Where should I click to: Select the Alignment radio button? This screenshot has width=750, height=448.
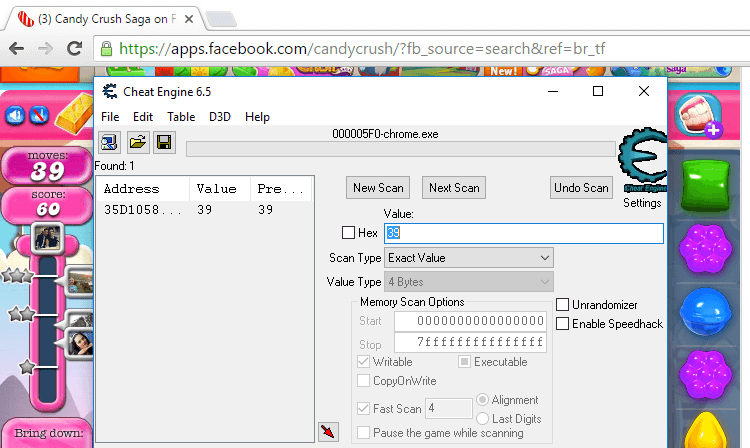(x=482, y=399)
